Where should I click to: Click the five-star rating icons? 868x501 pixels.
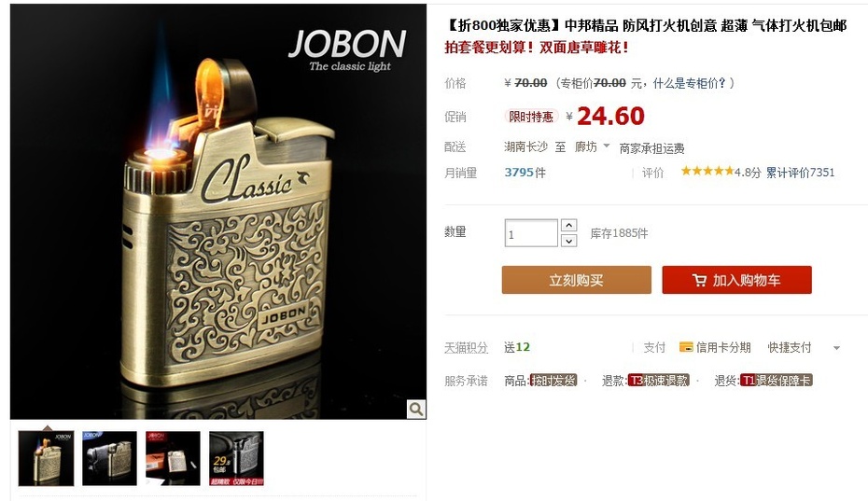click(707, 171)
